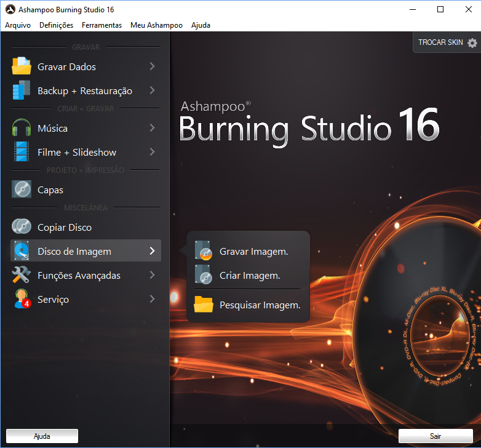Click the Disco de Imagem icon
Screen dimensions: 481x448
22,250
